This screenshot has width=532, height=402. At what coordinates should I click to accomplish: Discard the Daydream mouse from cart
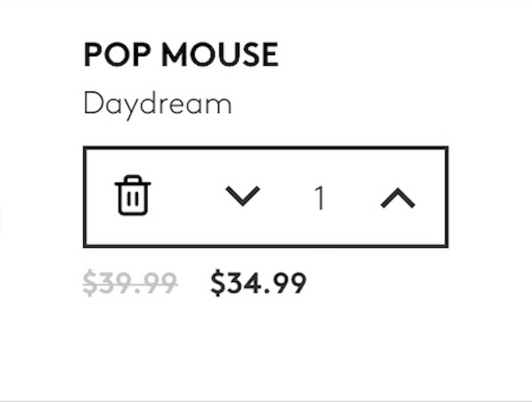(x=133, y=195)
